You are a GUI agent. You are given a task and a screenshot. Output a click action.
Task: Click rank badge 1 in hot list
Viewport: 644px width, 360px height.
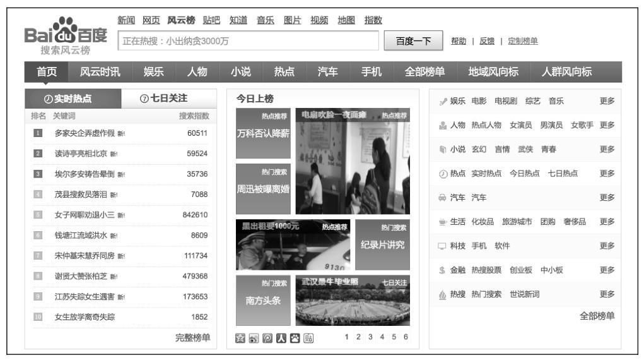(x=38, y=133)
